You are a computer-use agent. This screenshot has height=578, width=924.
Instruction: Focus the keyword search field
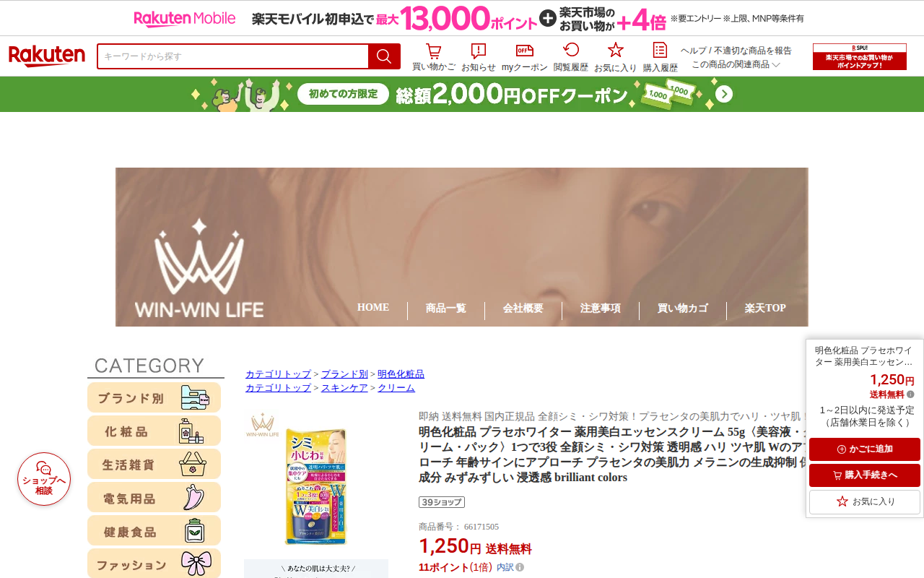click(232, 56)
